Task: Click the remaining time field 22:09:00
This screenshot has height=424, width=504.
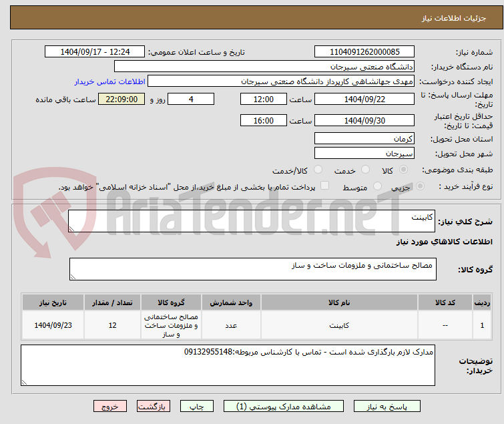Action: click(121, 99)
